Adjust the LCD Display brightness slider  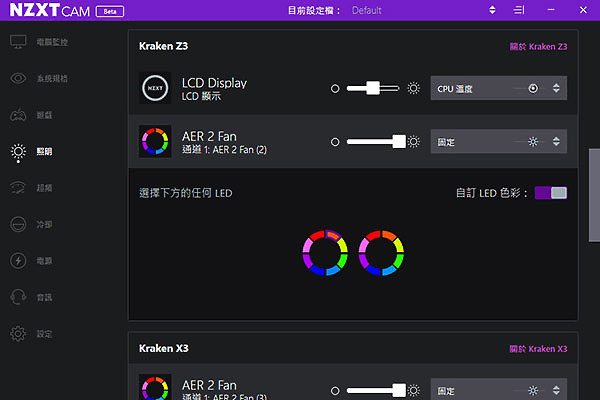373,88
